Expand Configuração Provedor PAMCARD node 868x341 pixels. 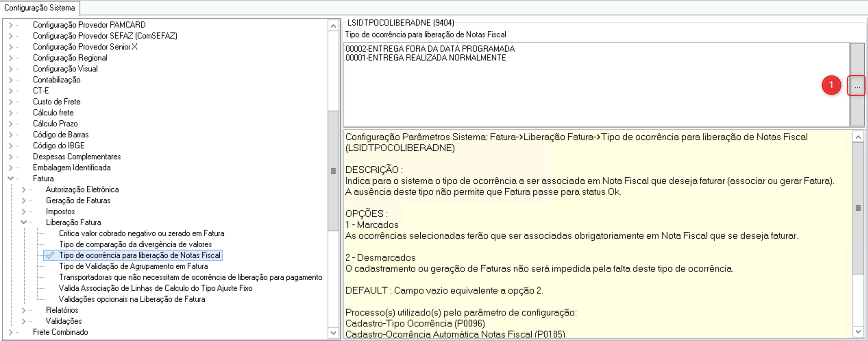point(11,25)
